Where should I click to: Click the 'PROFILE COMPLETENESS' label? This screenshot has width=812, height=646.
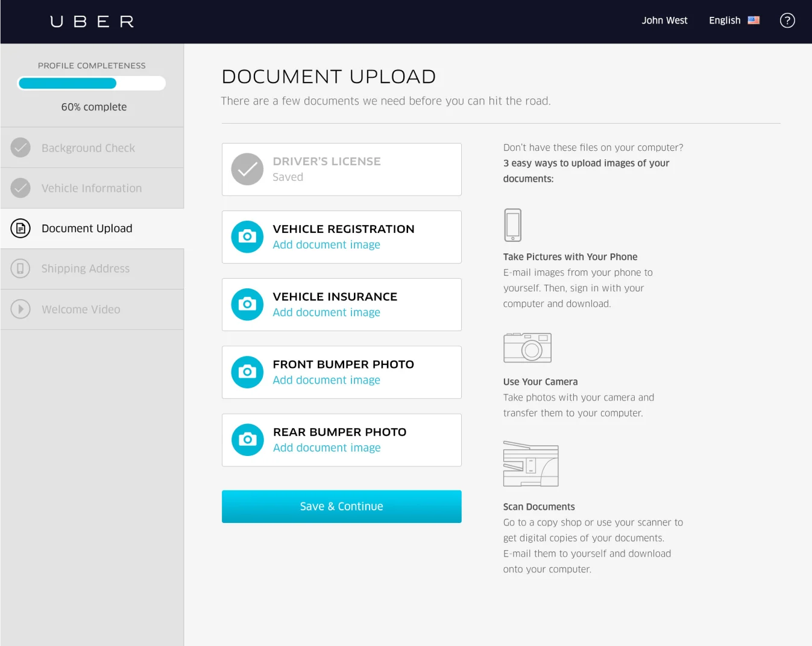[92, 66]
